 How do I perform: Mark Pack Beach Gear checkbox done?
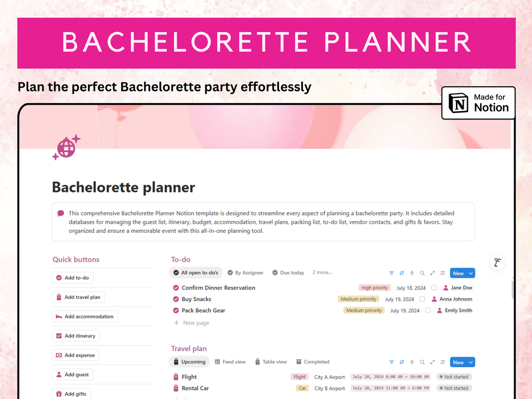coord(428,311)
